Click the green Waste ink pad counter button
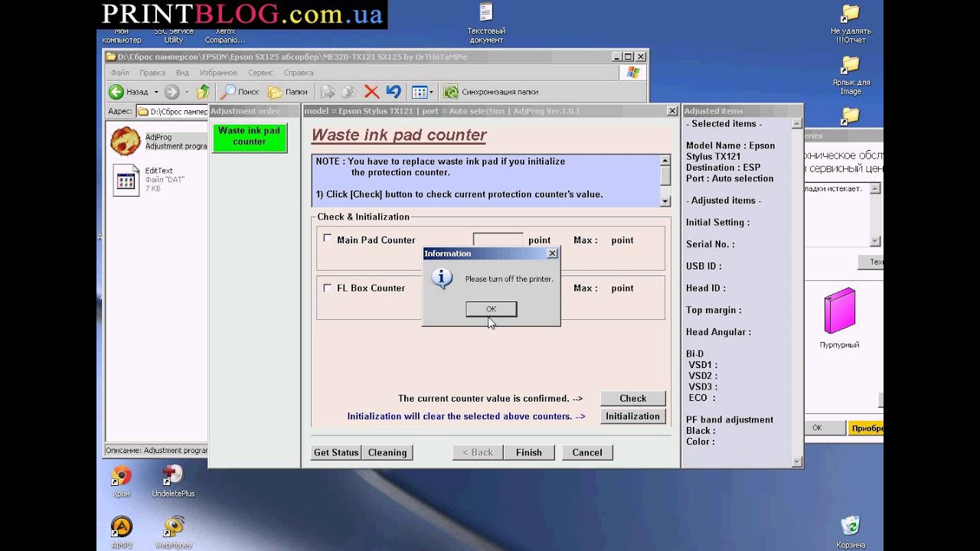 pyautogui.click(x=250, y=137)
